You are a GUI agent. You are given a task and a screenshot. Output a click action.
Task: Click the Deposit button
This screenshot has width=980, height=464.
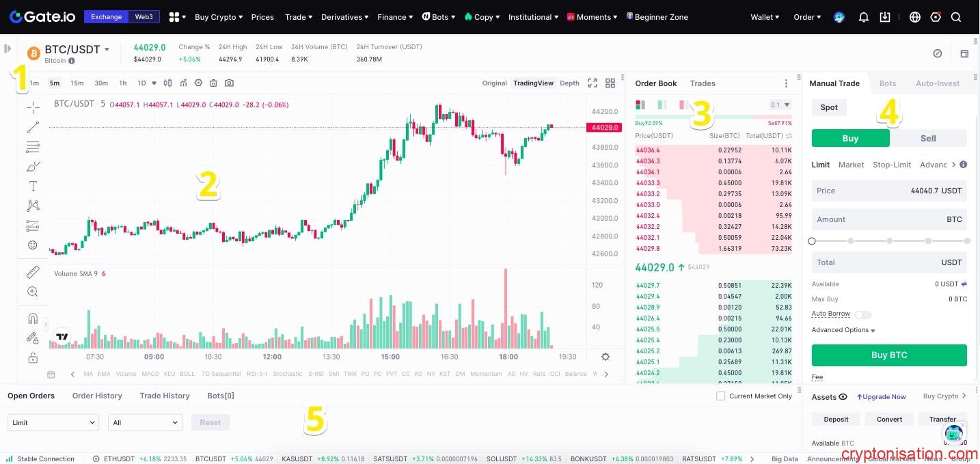[836, 419]
